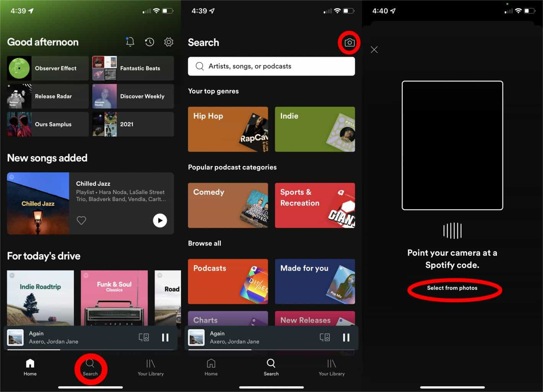The height and width of the screenshot is (392, 543).
Task: Tap battery icon on scanner screen
Action: [x=530, y=11]
